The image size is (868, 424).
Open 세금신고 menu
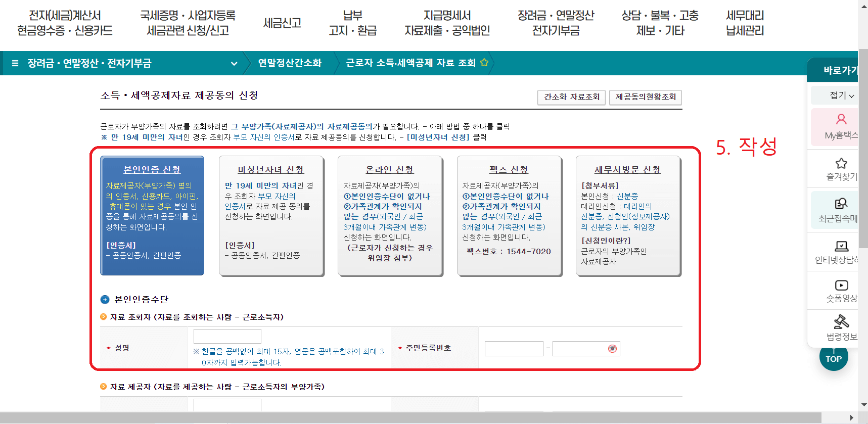pos(282,23)
